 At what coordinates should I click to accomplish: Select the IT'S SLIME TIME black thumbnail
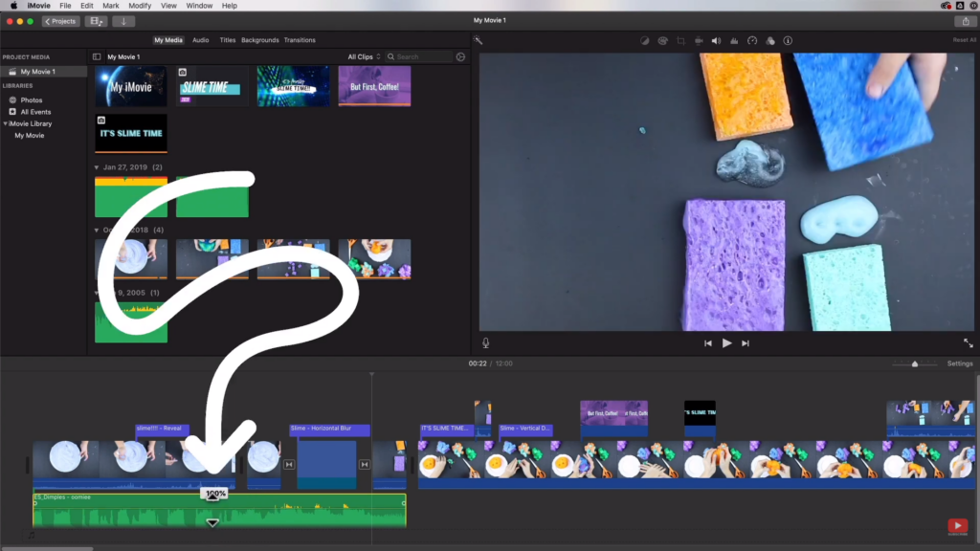(131, 133)
